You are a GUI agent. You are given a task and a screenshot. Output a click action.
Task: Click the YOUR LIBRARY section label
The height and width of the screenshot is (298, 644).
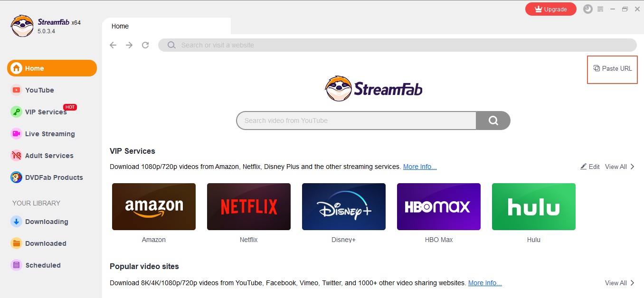click(36, 203)
